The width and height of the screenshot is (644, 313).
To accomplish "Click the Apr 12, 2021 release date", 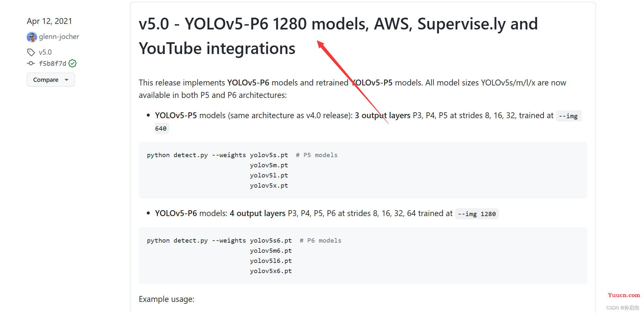I will [x=49, y=21].
